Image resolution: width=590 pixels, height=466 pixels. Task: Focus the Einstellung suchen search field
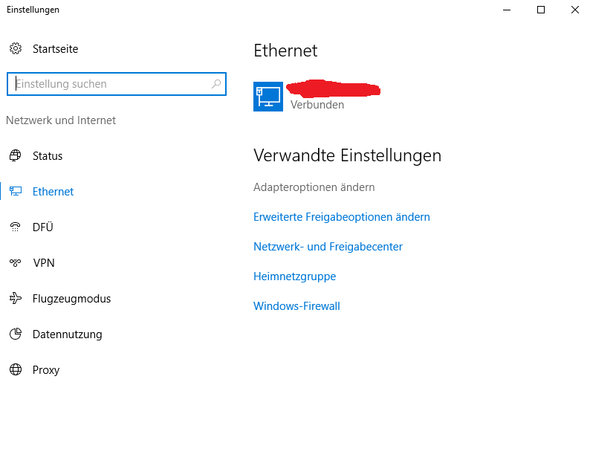coord(117,84)
